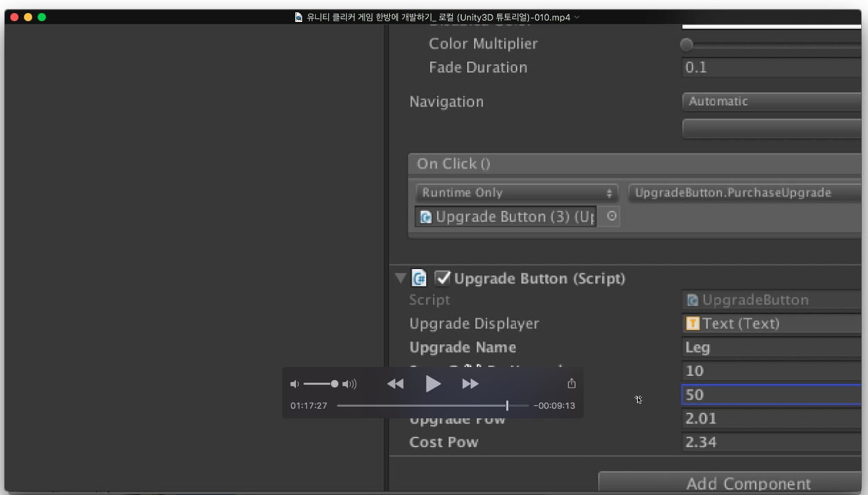Click the green fullscreen window button
Image resolution: width=868 pixels, height=495 pixels.
coord(42,17)
